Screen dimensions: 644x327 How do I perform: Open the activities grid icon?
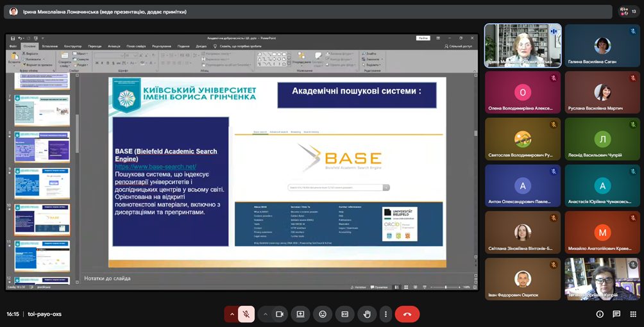pyautogui.click(x=632, y=314)
